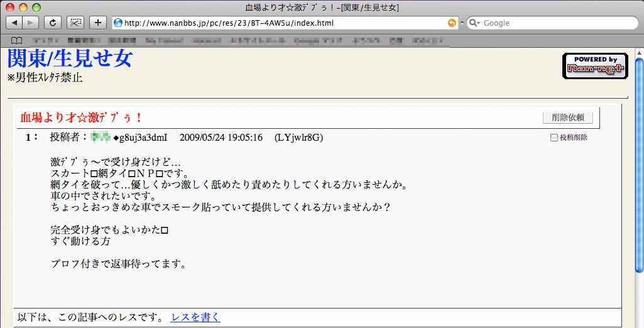Click the globe site icon beside the URL
The height and width of the screenshot is (328, 644).
[117, 23]
